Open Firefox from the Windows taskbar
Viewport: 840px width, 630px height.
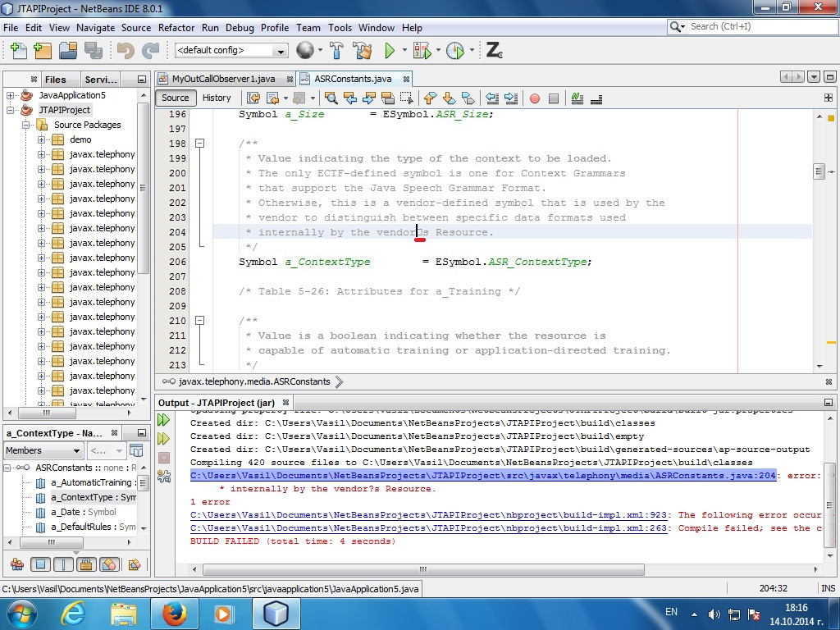pos(174,614)
